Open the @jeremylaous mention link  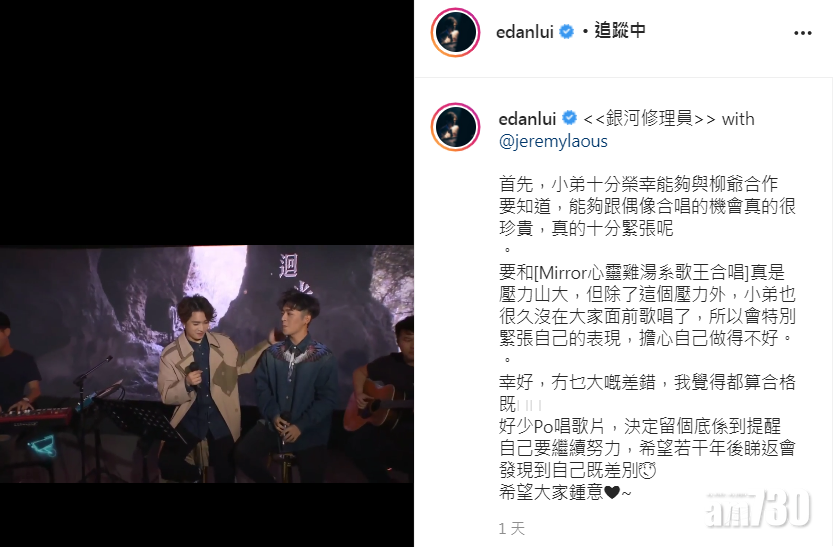click(x=553, y=141)
